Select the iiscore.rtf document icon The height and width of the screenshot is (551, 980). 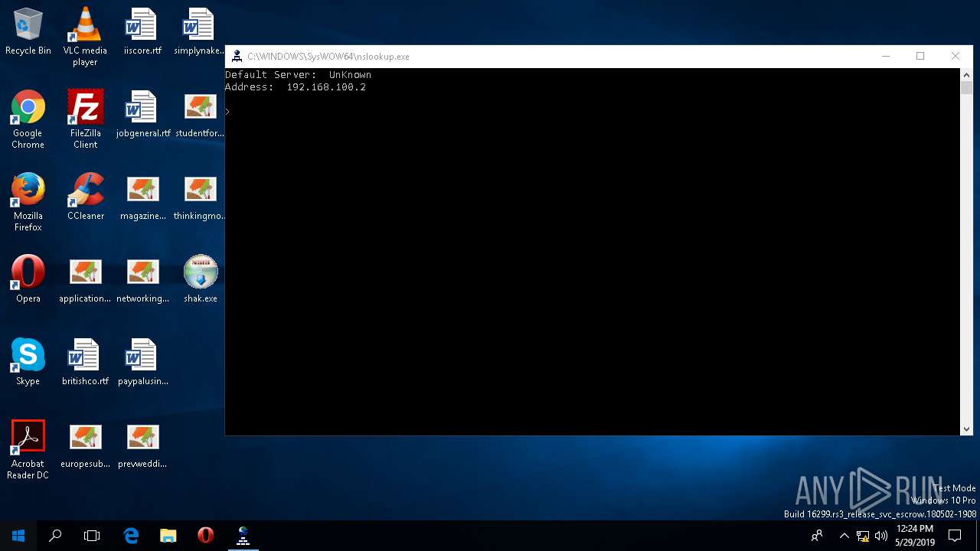pyautogui.click(x=142, y=32)
